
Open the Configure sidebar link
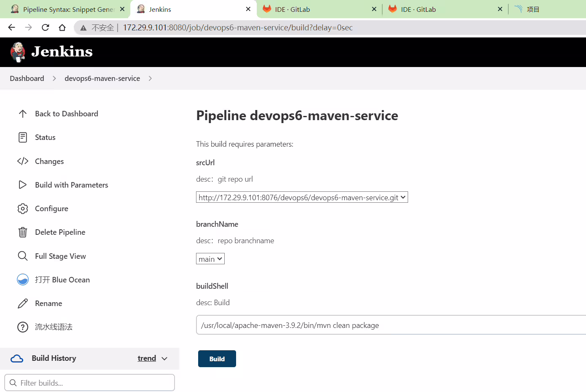coord(51,209)
